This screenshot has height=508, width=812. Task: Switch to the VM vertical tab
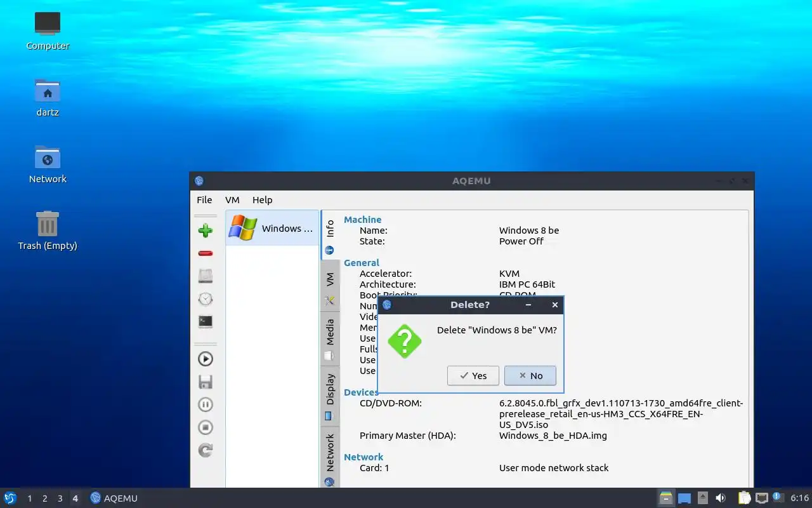(x=330, y=286)
